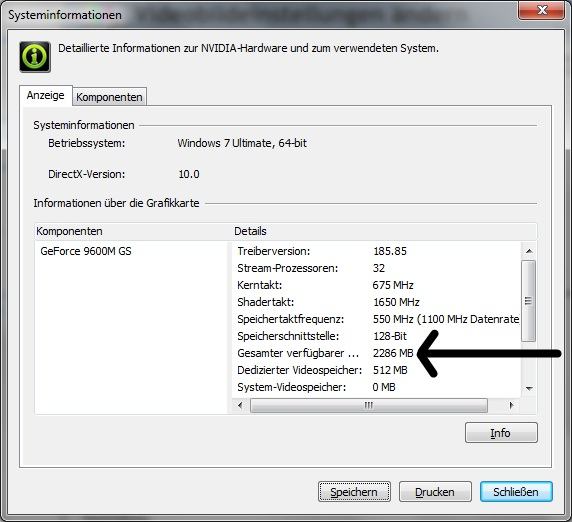572x522 pixels.
Task: Click the horizontal scrollbar thumb in Details
Action: [369, 405]
